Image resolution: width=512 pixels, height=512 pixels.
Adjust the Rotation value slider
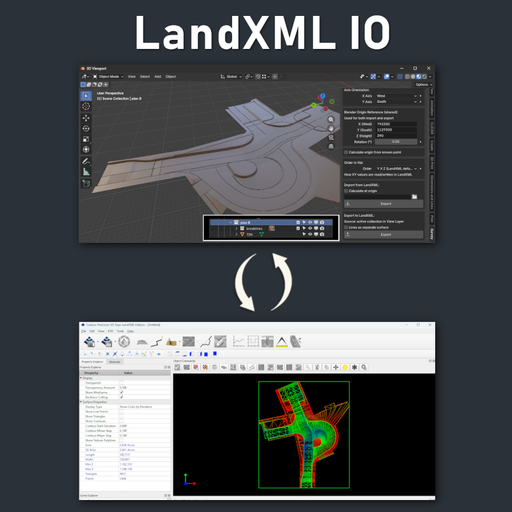[x=396, y=142]
